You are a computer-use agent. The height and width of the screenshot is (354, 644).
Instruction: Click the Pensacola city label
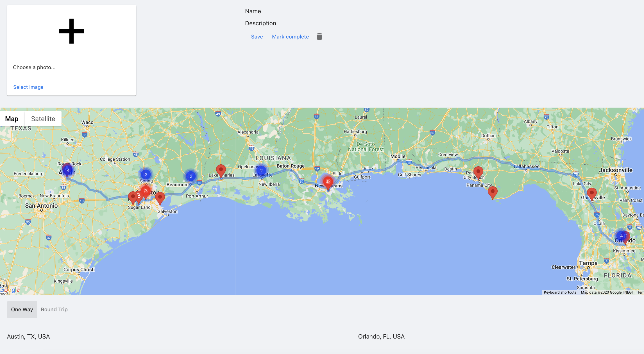tap(426, 167)
